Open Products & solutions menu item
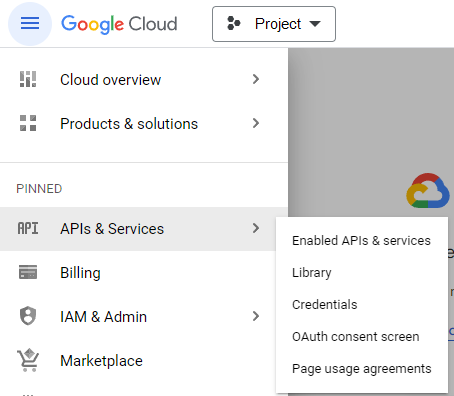The width and height of the screenshot is (454, 396). (144, 123)
